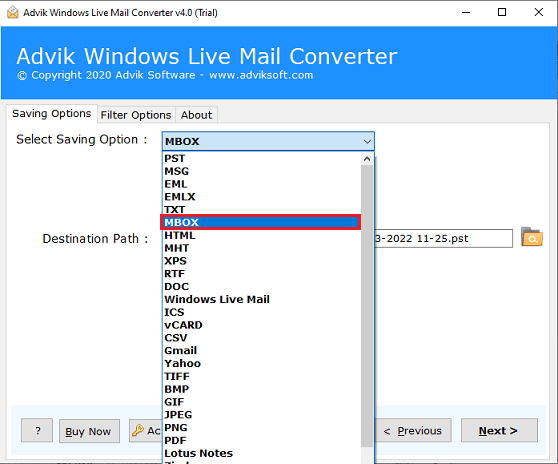
Task: Select DOC in the dropdown list
Action: tap(262, 286)
